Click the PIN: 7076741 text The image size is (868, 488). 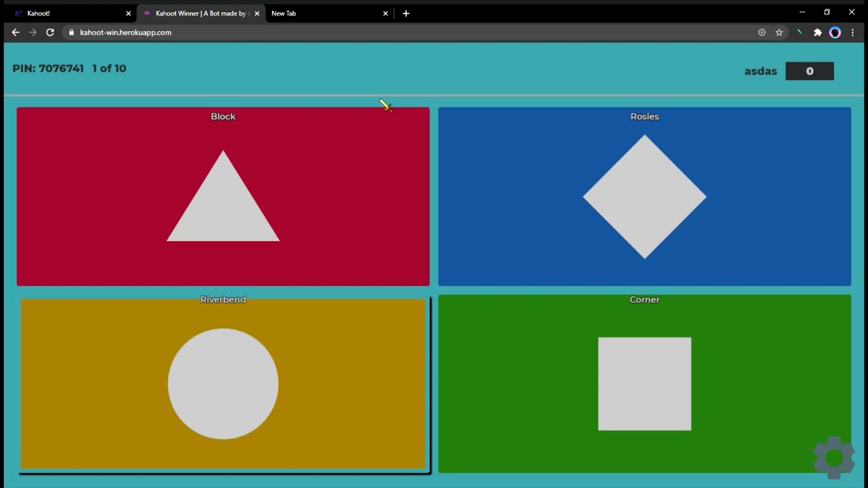click(48, 68)
